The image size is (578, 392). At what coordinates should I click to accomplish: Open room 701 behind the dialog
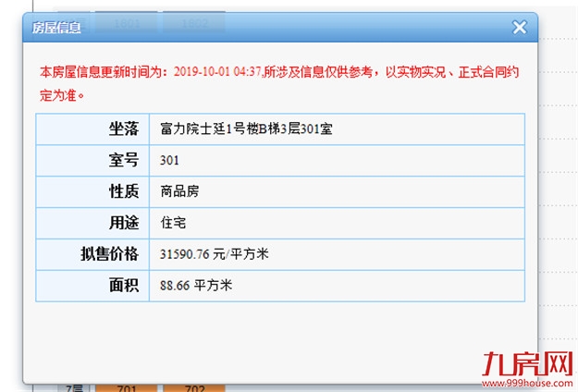(127, 388)
